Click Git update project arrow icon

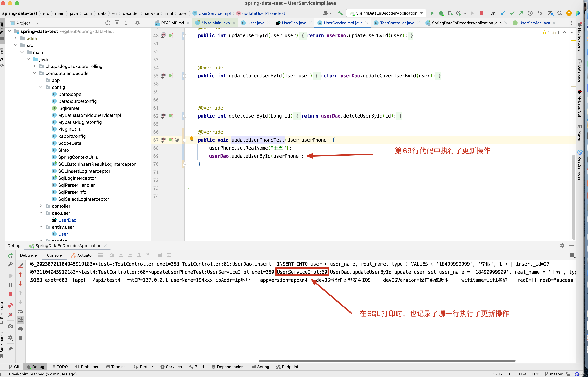coord(503,13)
